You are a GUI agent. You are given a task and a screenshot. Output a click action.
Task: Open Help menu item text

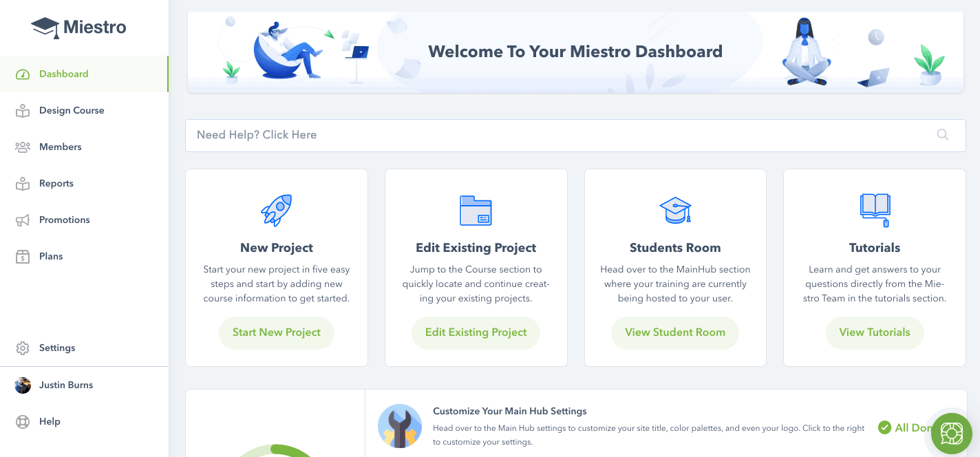pos(50,422)
